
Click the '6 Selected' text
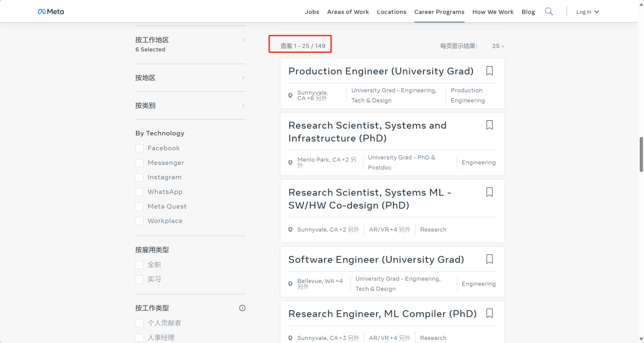click(x=150, y=49)
